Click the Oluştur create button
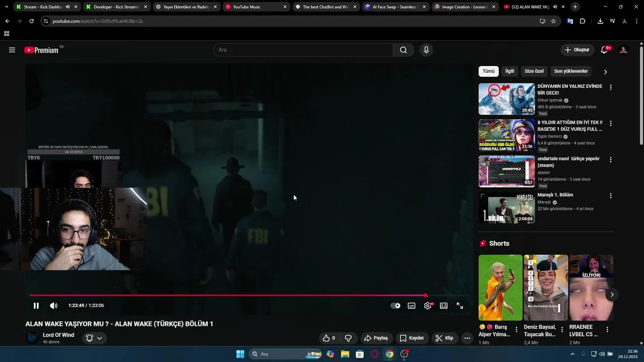 (577, 50)
